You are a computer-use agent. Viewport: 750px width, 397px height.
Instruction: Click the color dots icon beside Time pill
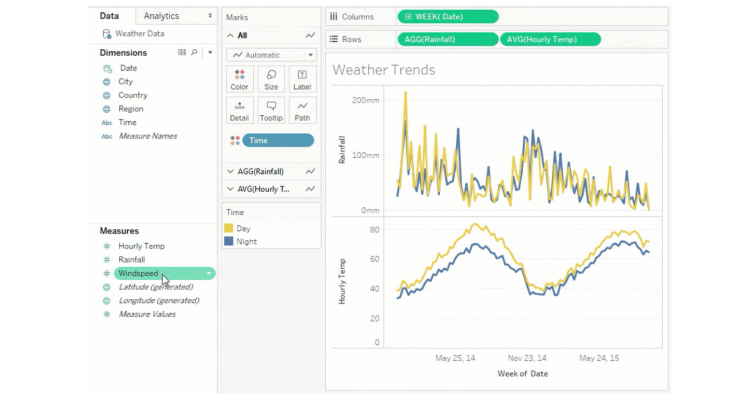pyautogui.click(x=235, y=141)
